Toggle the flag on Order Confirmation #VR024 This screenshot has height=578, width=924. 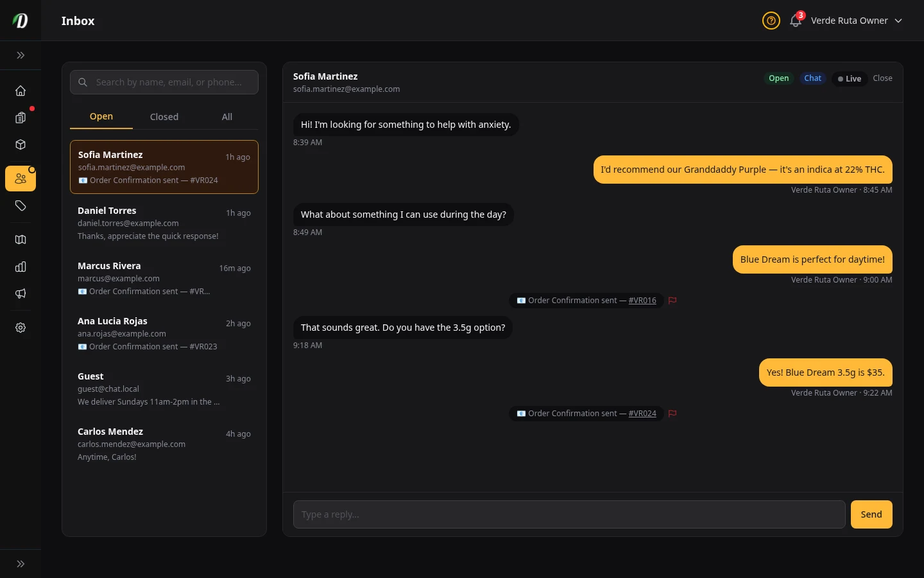pyautogui.click(x=672, y=414)
